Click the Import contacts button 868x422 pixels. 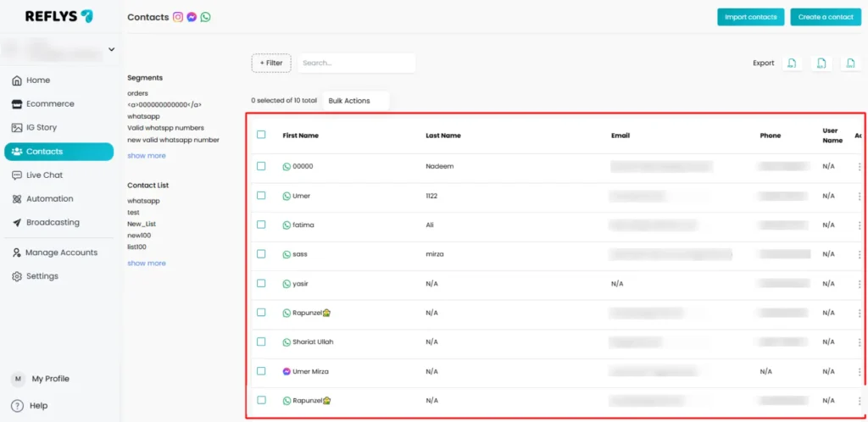point(750,17)
